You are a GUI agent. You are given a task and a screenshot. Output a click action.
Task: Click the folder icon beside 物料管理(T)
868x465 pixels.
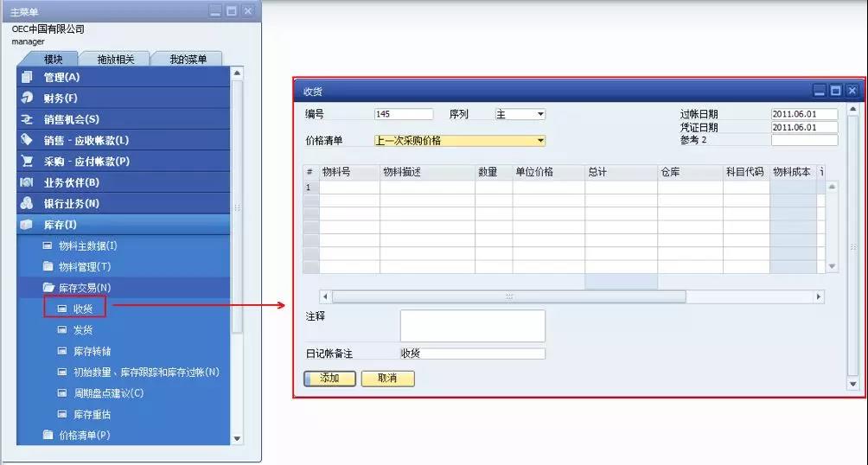tap(48, 266)
